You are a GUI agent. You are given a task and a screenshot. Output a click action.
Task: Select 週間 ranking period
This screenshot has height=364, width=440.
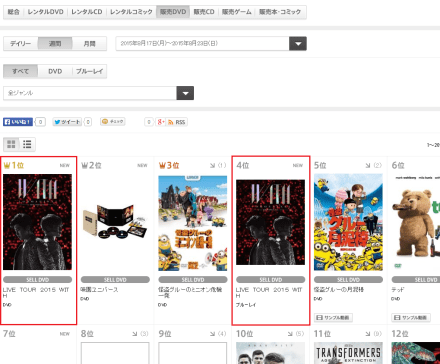pos(55,44)
